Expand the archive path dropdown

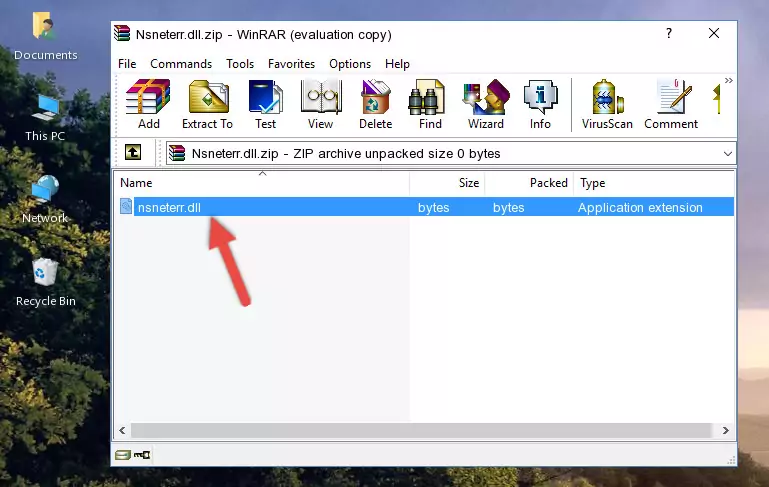pyautogui.click(x=727, y=154)
